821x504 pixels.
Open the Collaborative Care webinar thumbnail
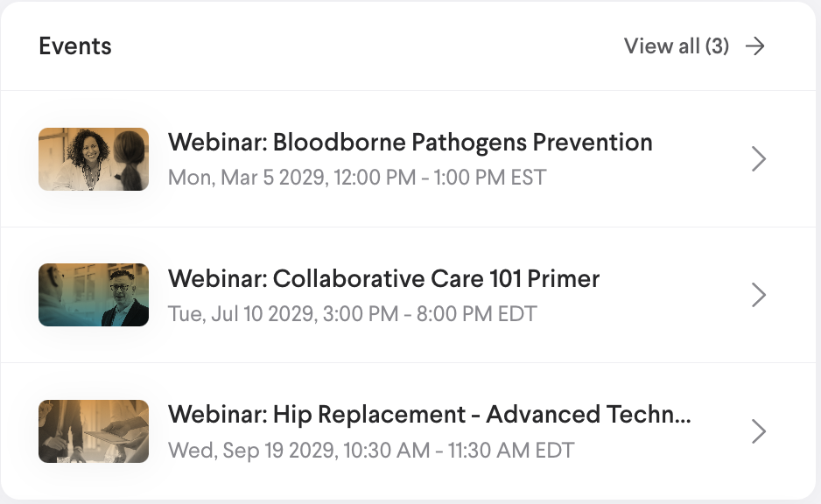click(x=94, y=295)
